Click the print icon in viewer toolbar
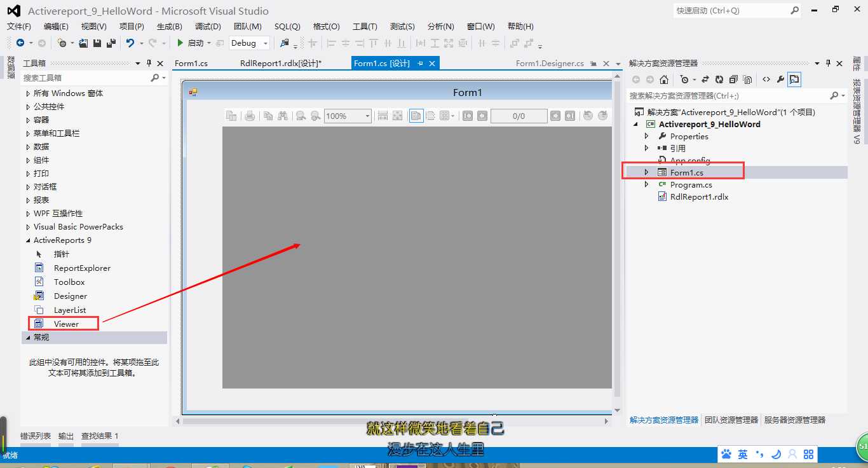The image size is (868, 468). click(x=250, y=116)
